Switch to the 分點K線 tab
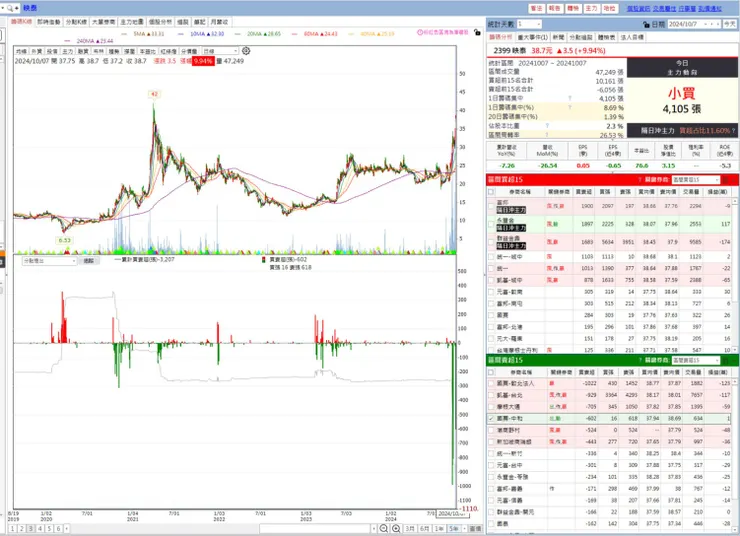This screenshot has width=740, height=536. [76, 22]
